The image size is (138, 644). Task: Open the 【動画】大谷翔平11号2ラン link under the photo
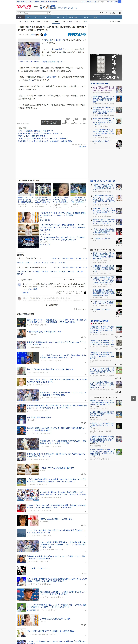(53, 62)
